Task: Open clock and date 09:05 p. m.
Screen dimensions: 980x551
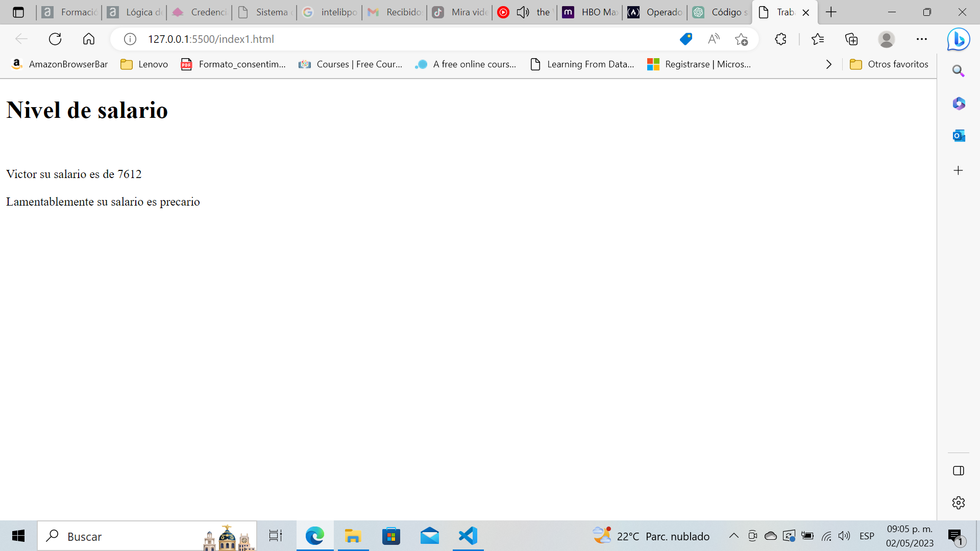Action: coord(910,536)
